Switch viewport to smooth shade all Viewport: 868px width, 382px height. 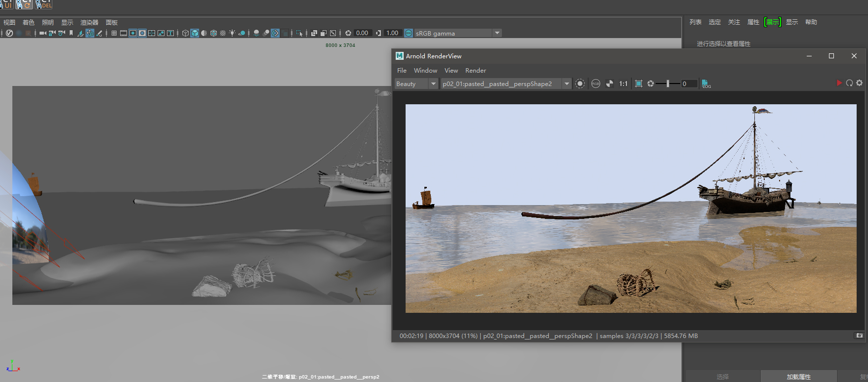pyautogui.click(x=195, y=33)
